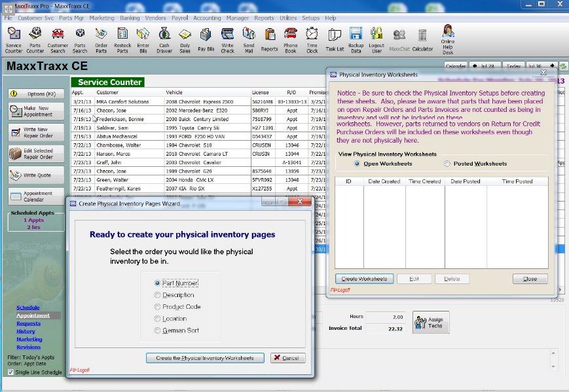Open the Pay Bills tool
The width and height of the screenshot is (569, 392).
[206, 40]
